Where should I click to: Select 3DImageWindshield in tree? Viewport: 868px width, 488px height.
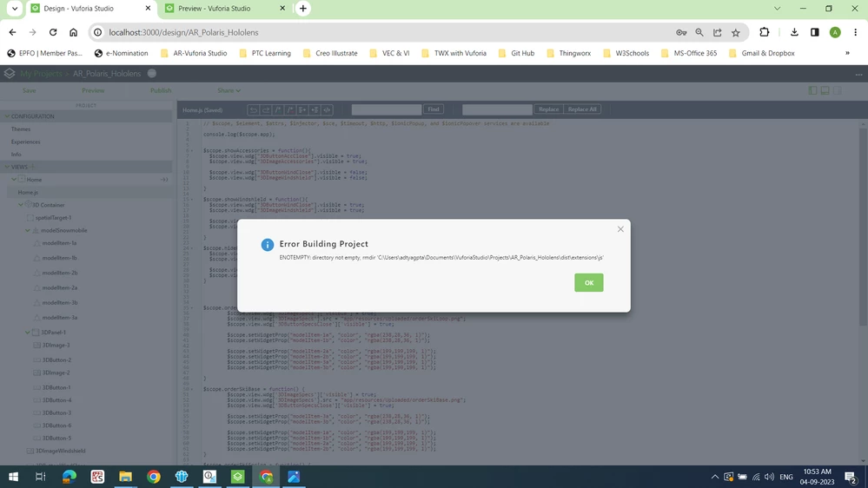pyautogui.click(x=60, y=451)
